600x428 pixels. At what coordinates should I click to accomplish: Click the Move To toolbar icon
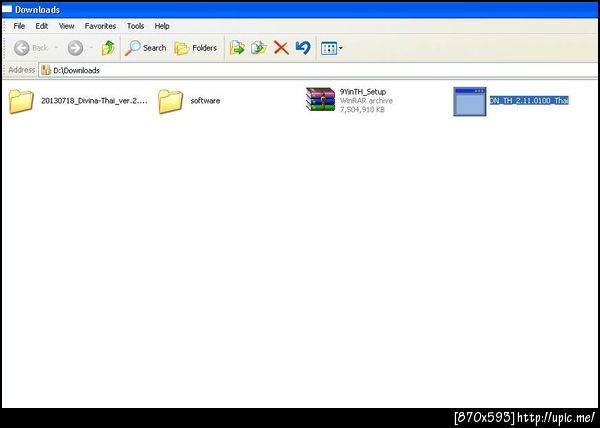click(237, 48)
